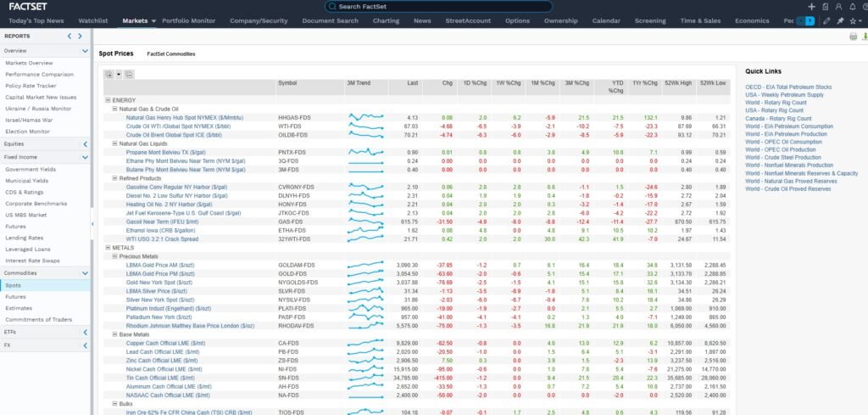868x415 pixels.
Task: Switch to the Charting tab
Action: click(x=386, y=20)
